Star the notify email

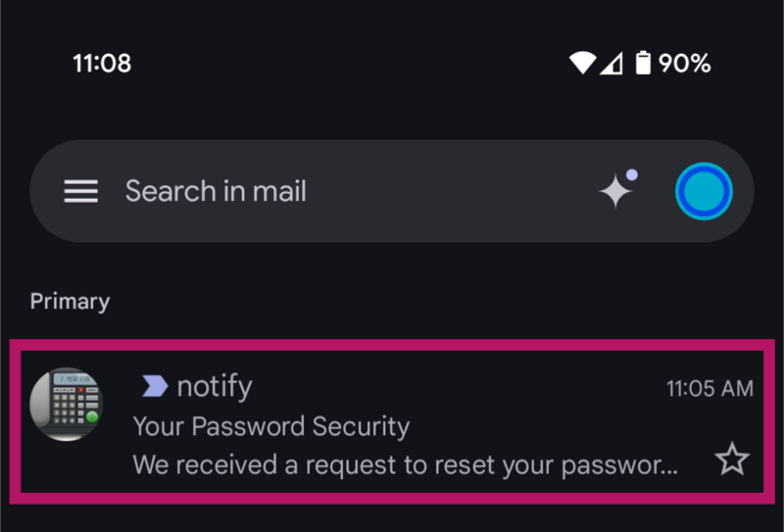coord(731,459)
